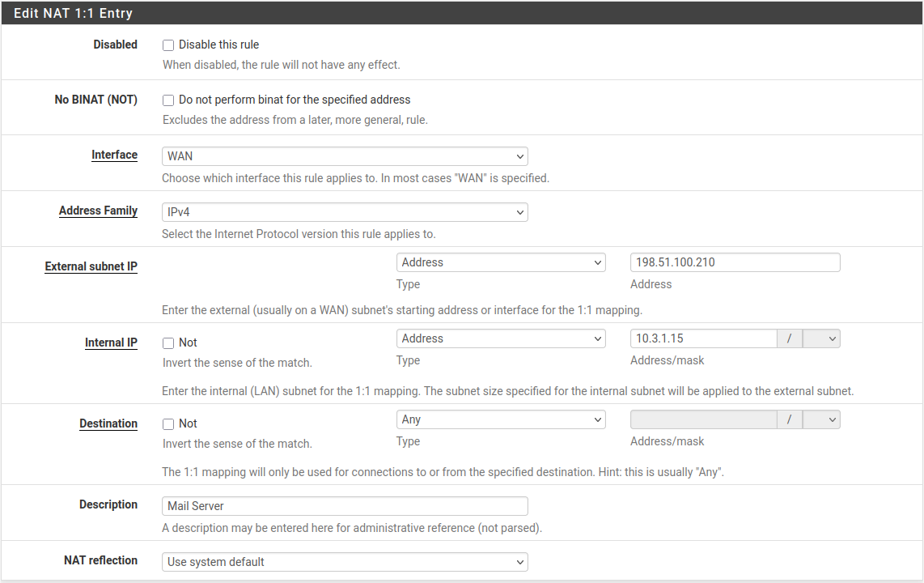The image size is (924, 583).
Task: Toggle the Destination "Not" checkbox
Action: tap(168, 423)
